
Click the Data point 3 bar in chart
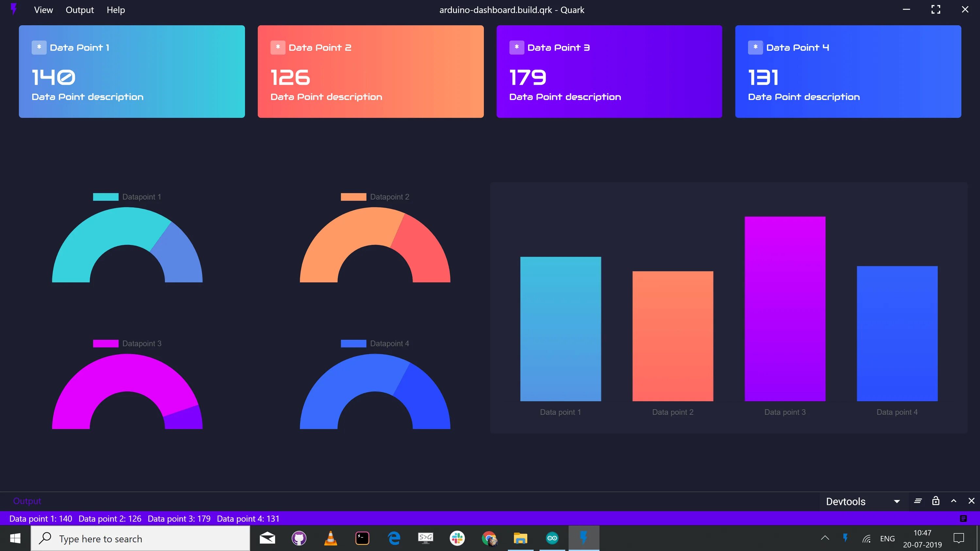tap(785, 308)
